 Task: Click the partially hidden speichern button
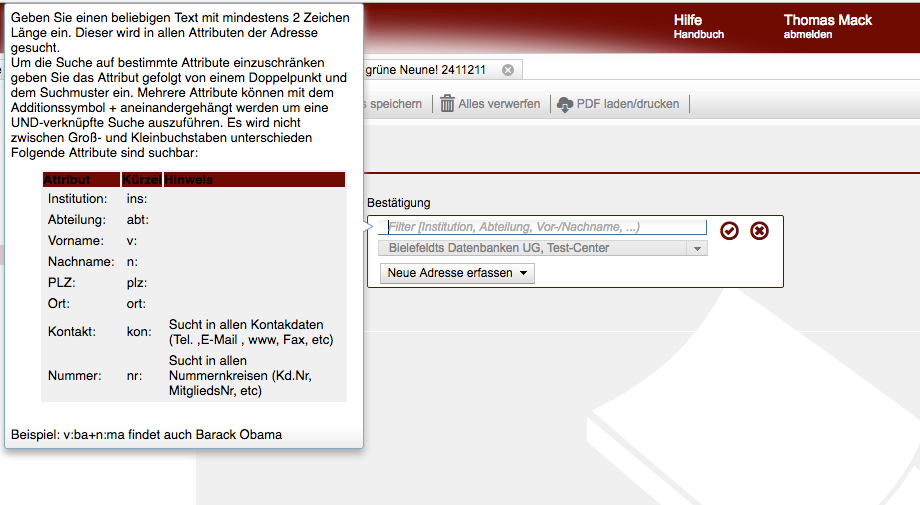point(395,104)
